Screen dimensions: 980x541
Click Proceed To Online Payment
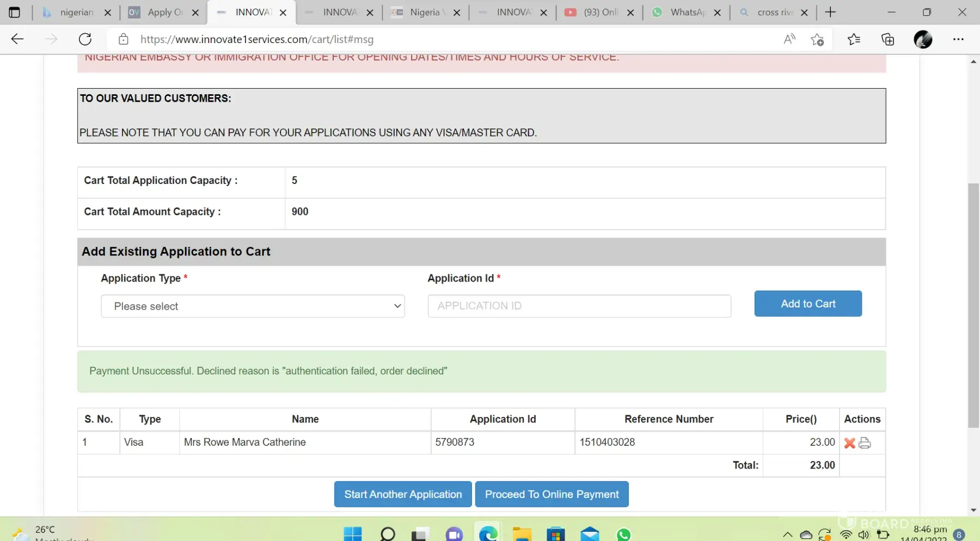(552, 494)
